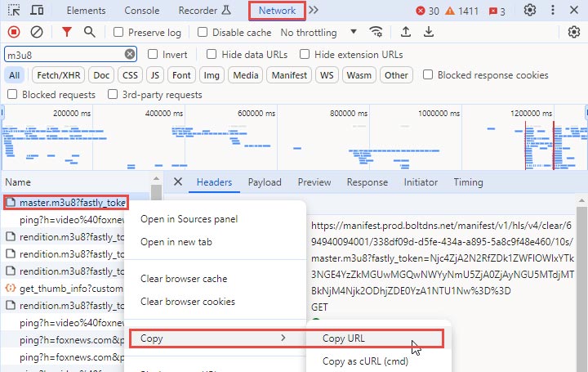Choose Copy as cURL (cmd)

[x=365, y=361]
